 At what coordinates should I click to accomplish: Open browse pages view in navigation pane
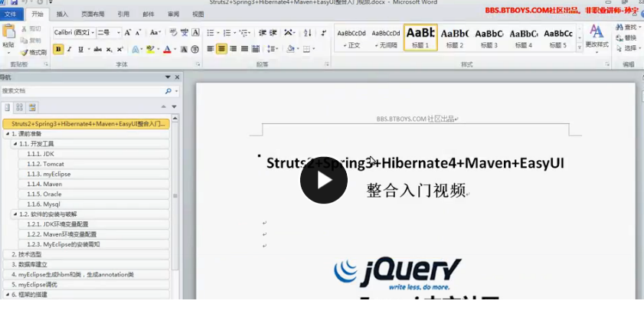click(19, 108)
